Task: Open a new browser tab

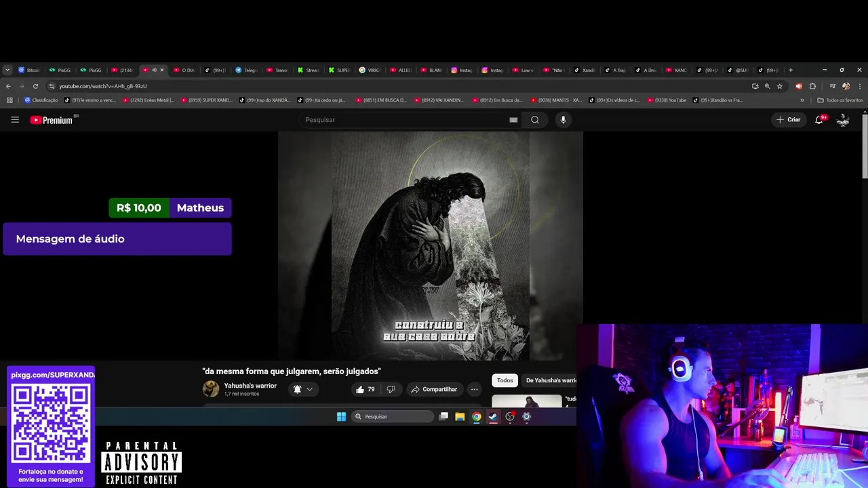Action: (x=790, y=70)
